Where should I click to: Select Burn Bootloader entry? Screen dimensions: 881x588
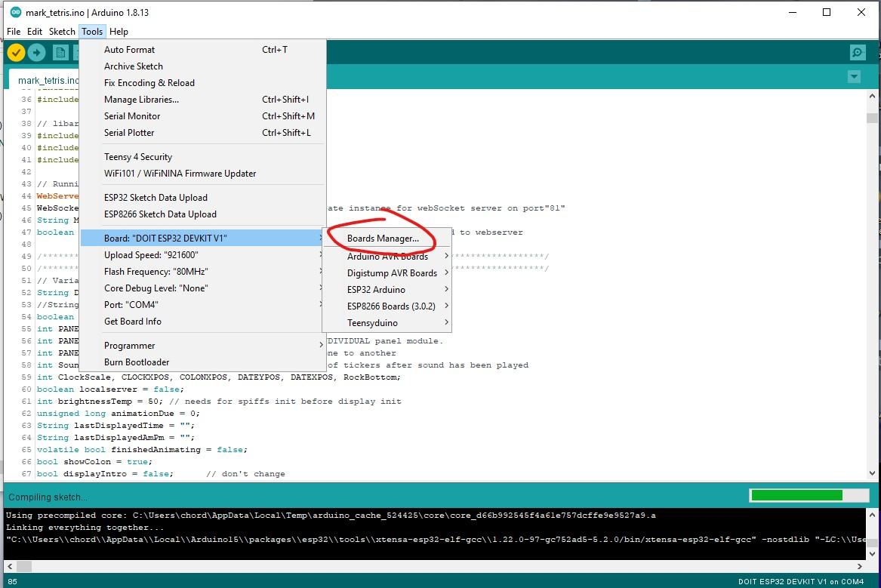click(x=203, y=362)
